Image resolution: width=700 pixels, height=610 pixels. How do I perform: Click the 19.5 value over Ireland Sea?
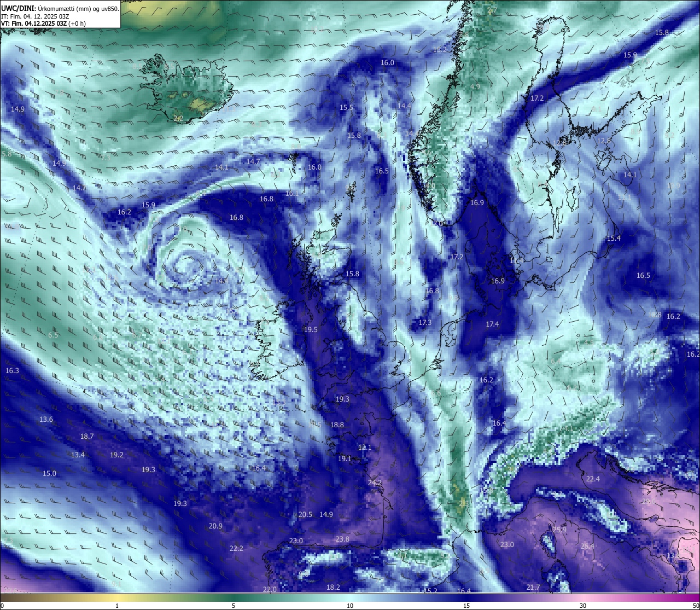pyautogui.click(x=311, y=330)
